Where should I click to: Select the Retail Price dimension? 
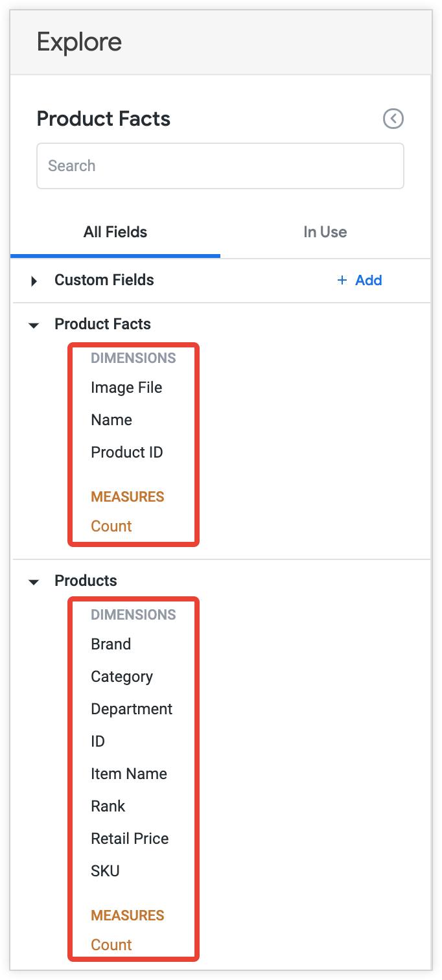[x=130, y=838]
